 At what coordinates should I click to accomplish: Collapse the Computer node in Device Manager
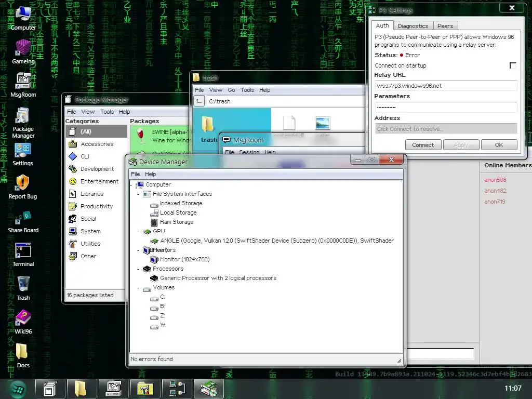click(131, 185)
